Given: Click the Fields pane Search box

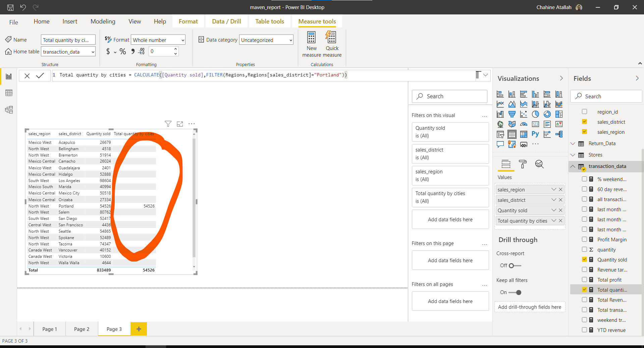Looking at the screenshot, I should pos(606,96).
